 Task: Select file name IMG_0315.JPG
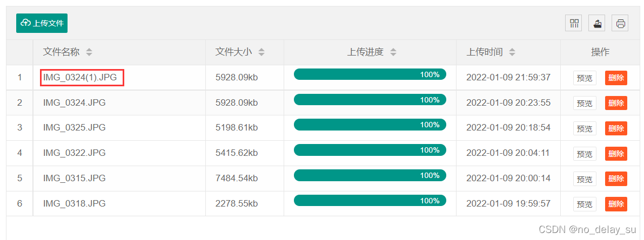click(75, 178)
